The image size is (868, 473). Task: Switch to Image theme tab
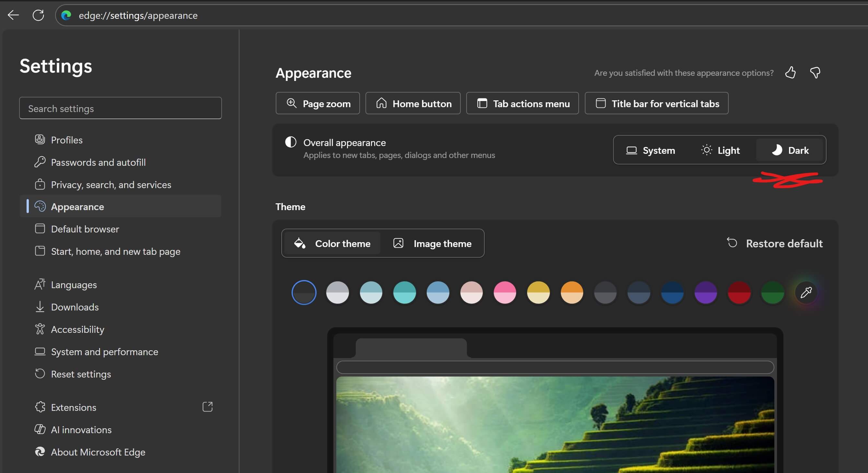click(x=432, y=243)
